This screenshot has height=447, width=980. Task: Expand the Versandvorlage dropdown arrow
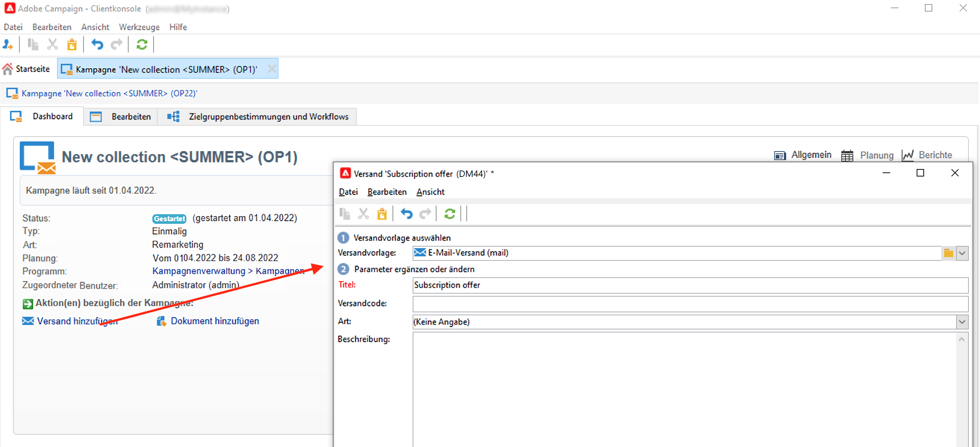point(962,253)
